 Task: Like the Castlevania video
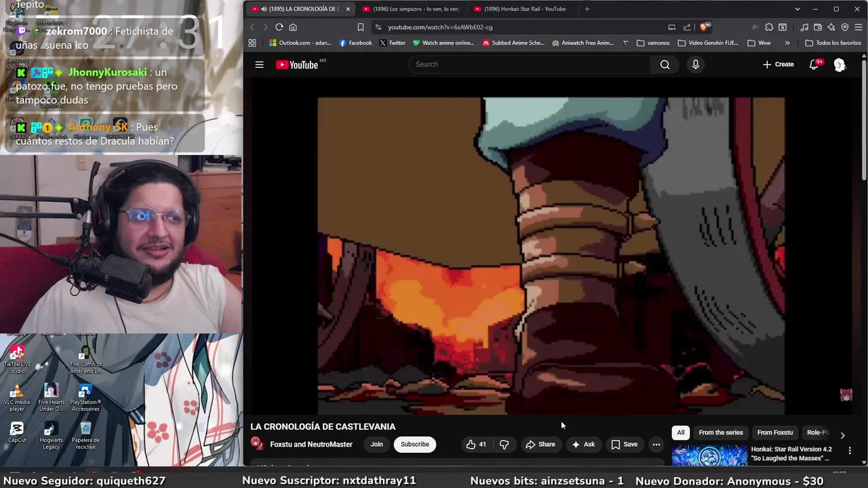tap(476, 445)
